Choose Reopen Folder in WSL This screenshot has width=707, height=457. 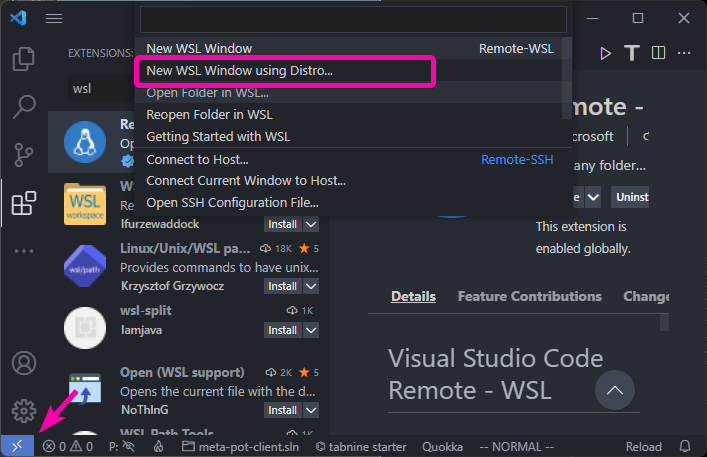coord(350,114)
